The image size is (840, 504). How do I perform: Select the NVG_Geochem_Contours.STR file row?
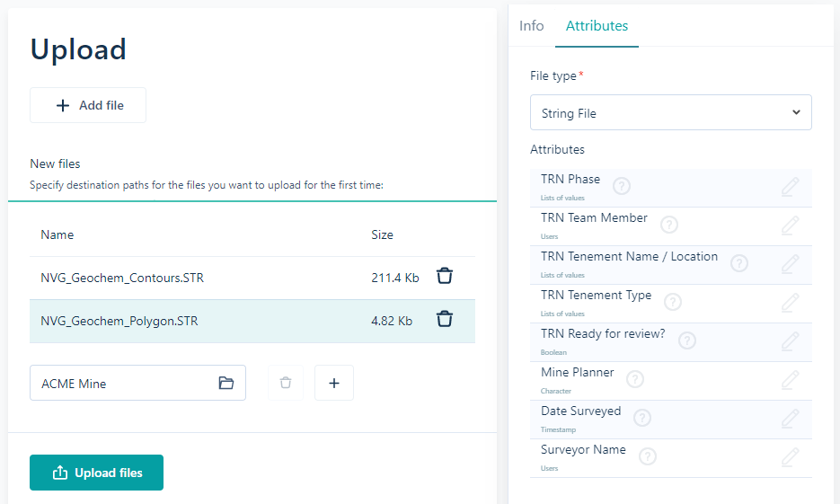(252, 278)
